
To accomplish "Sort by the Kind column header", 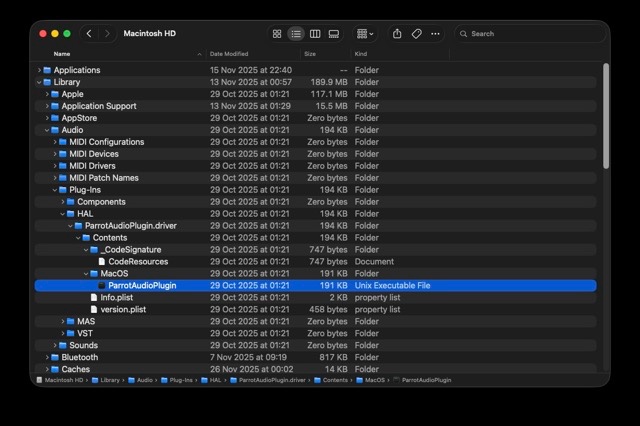I will pyautogui.click(x=361, y=54).
